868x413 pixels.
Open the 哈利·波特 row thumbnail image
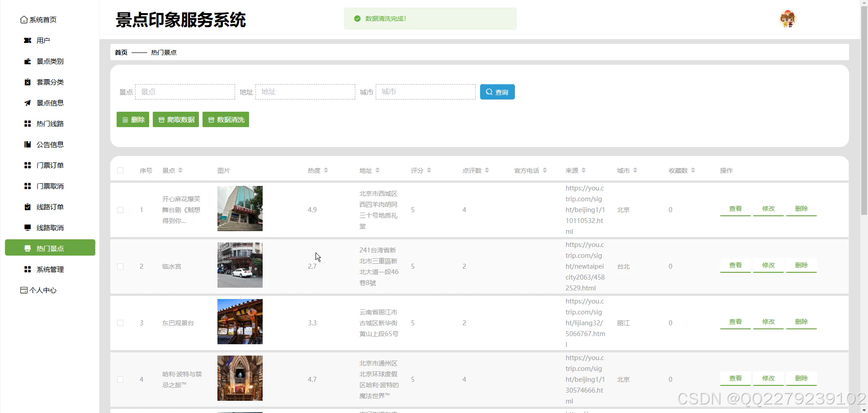tap(240, 378)
